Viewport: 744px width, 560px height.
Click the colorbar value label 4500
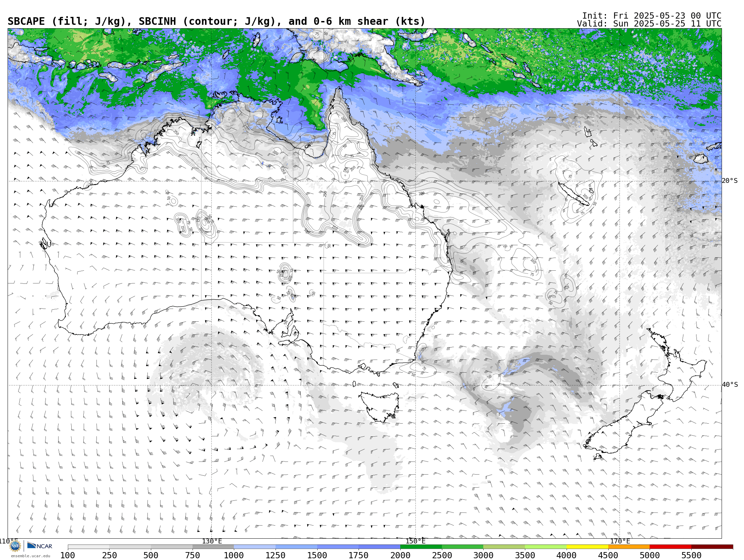click(608, 556)
